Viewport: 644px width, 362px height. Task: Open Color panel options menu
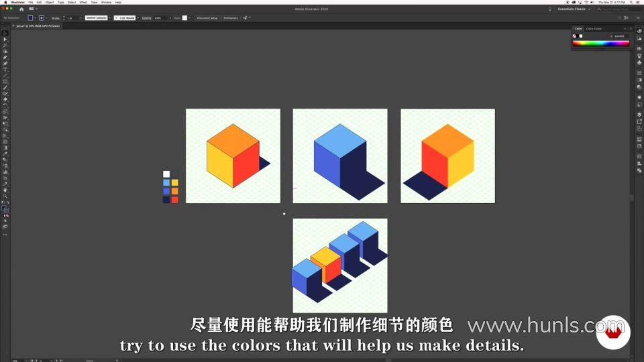(631, 29)
